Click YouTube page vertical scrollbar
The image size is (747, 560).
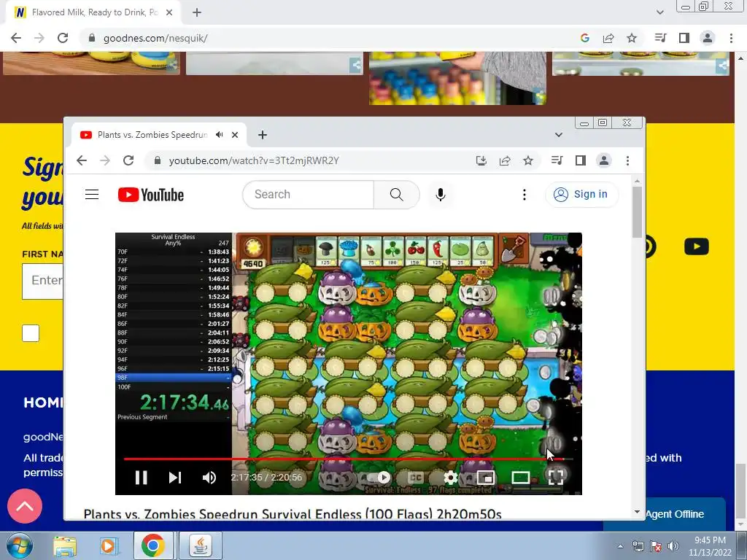637,211
